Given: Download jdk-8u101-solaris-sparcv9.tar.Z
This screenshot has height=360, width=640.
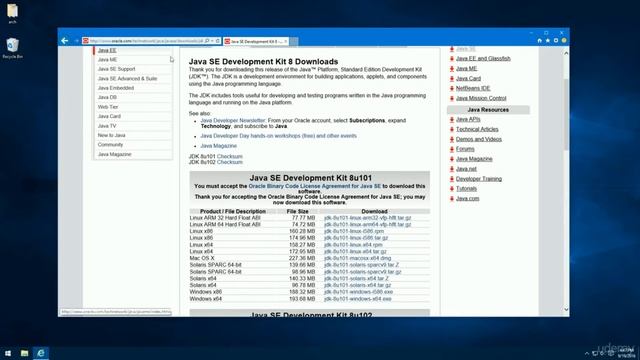Looking at the screenshot, I should click(x=361, y=265).
